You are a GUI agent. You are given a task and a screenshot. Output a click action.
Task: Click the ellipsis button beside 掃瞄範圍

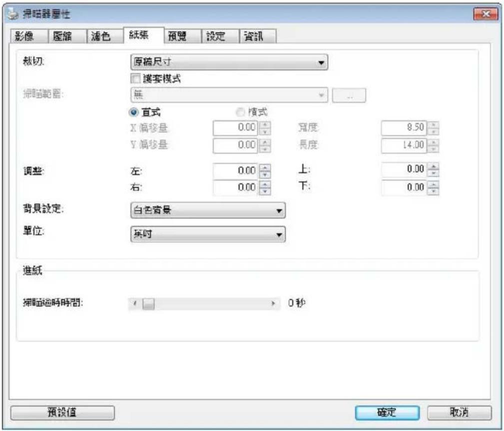pos(349,95)
